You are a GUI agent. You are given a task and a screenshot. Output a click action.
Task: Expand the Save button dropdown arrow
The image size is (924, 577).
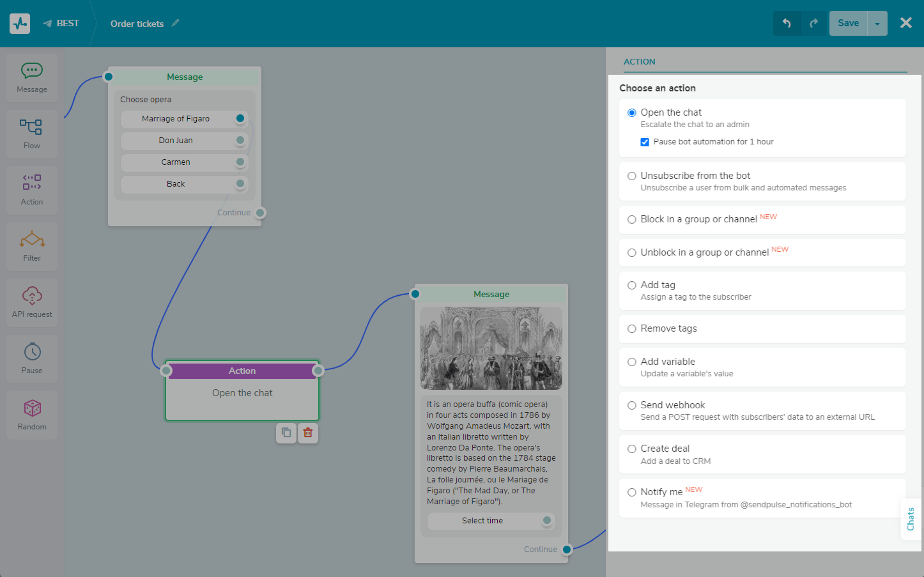tap(877, 24)
